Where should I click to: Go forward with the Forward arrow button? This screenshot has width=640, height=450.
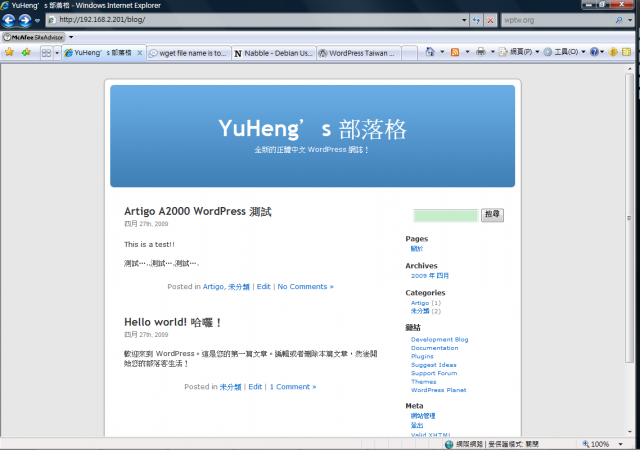(25, 20)
